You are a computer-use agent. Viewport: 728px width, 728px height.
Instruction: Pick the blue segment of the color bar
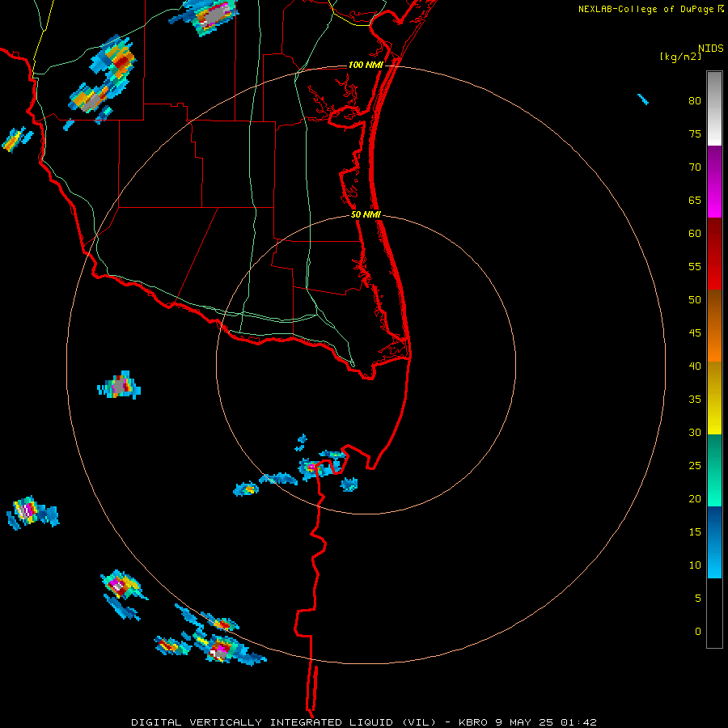714,542
